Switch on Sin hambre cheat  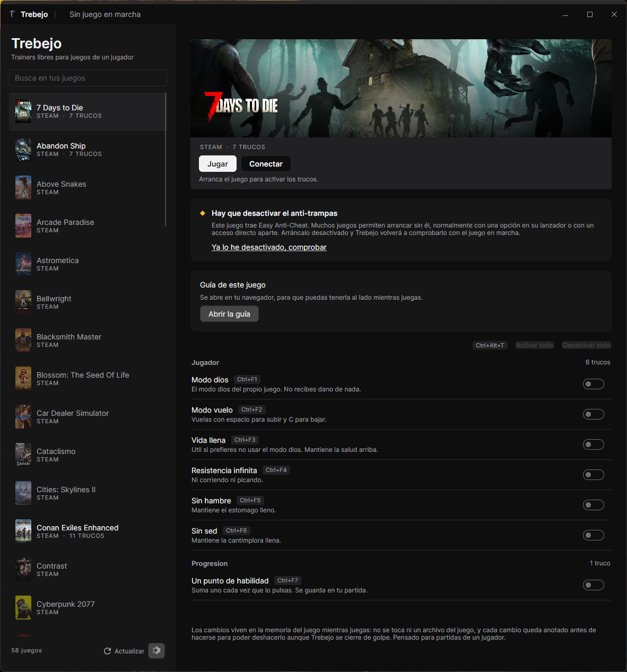pos(594,505)
